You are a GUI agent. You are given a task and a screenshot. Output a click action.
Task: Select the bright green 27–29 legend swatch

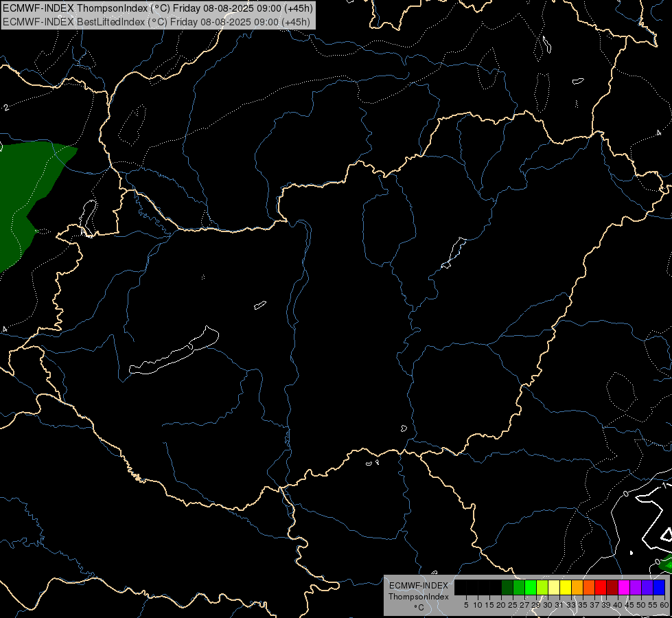[x=531, y=588]
